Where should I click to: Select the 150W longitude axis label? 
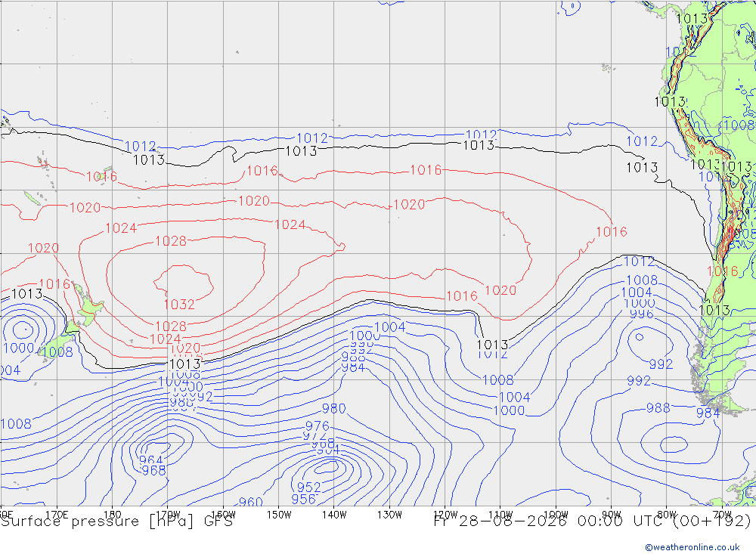(279, 515)
